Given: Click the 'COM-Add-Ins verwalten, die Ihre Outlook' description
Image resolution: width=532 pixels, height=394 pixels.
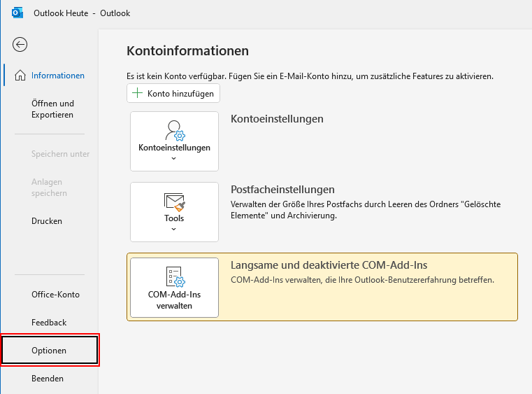Looking at the screenshot, I should click(362, 280).
